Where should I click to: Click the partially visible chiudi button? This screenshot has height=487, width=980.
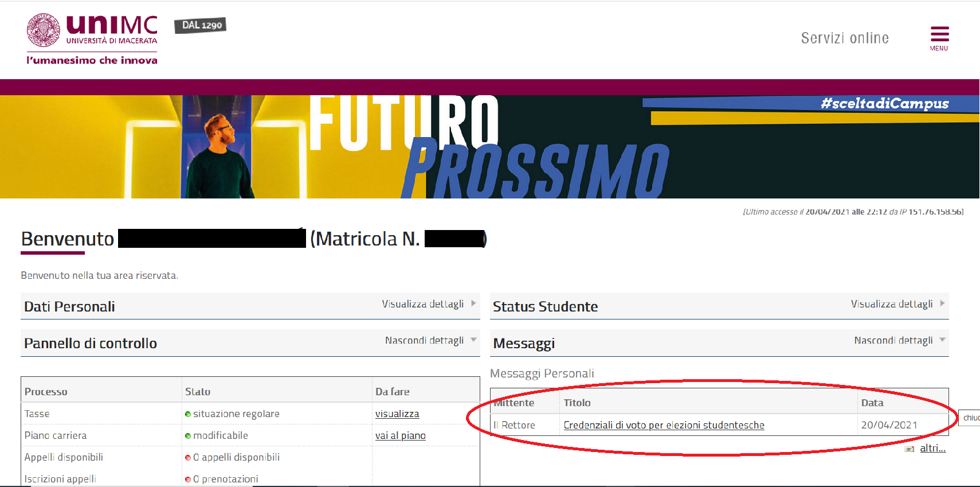(971, 418)
